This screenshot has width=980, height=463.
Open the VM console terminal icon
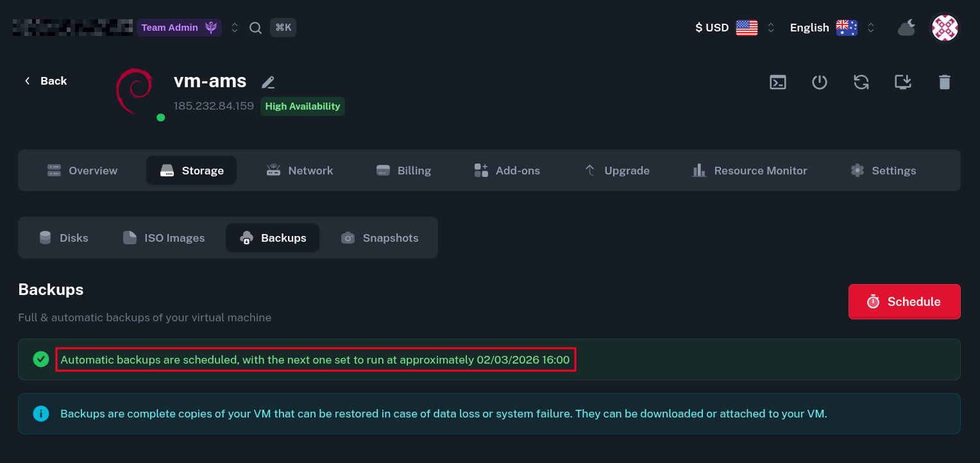[778, 82]
